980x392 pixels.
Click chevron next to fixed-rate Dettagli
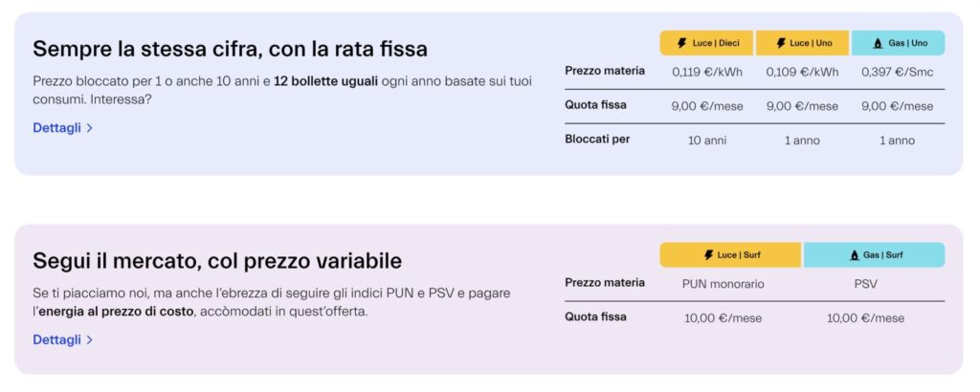tap(90, 128)
